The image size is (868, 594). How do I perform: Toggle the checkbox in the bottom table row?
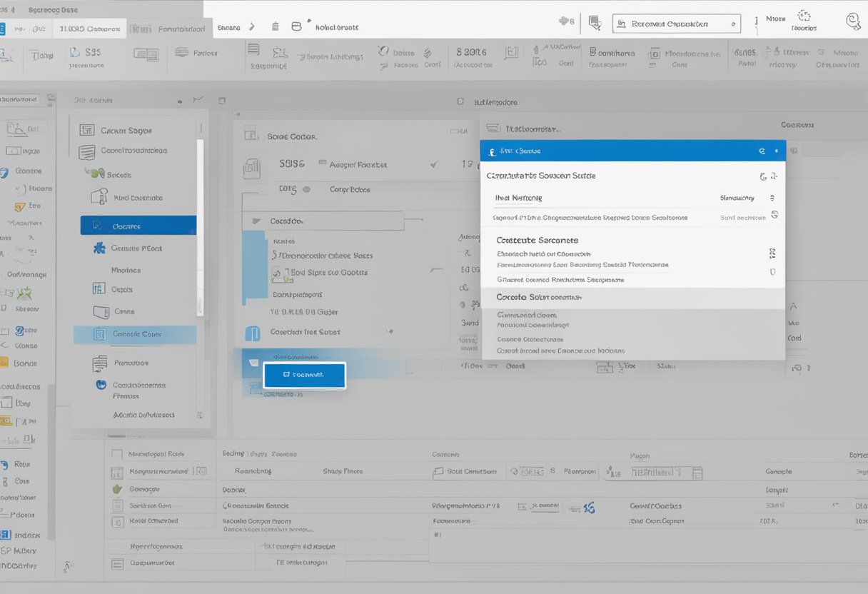coord(118,563)
